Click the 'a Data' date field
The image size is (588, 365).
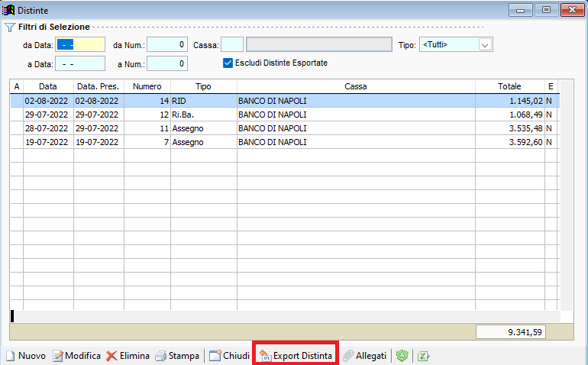click(80, 63)
